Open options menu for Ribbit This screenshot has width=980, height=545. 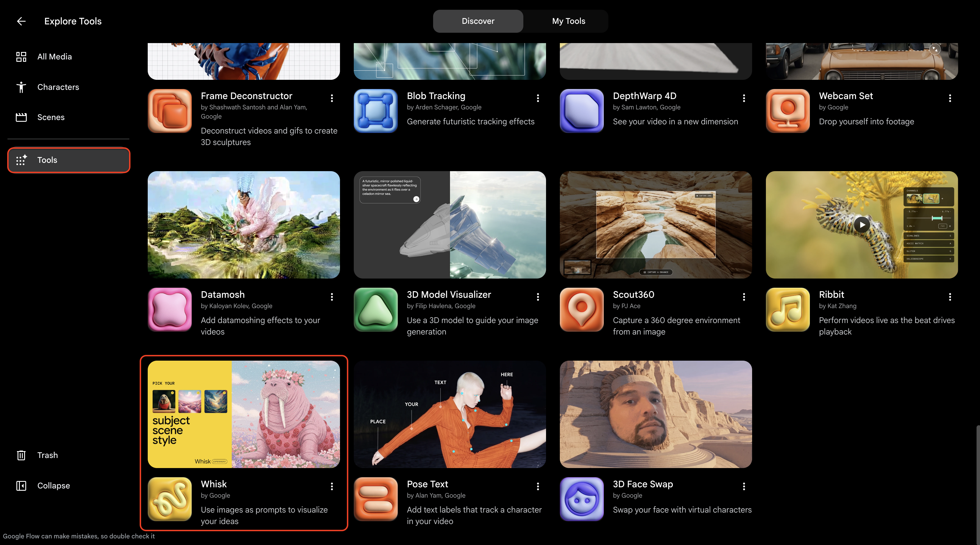(950, 297)
